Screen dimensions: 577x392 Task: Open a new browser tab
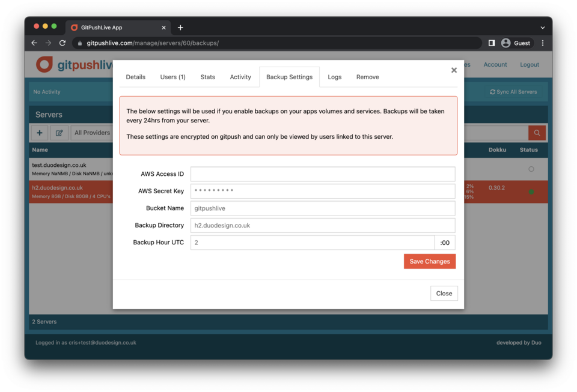[x=180, y=28]
